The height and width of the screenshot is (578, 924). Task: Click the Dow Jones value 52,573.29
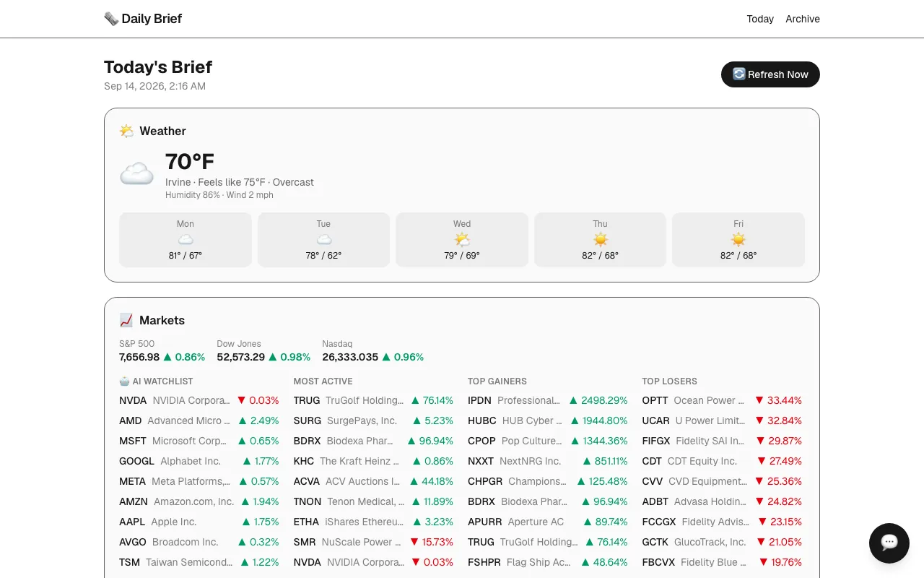[x=241, y=357]
